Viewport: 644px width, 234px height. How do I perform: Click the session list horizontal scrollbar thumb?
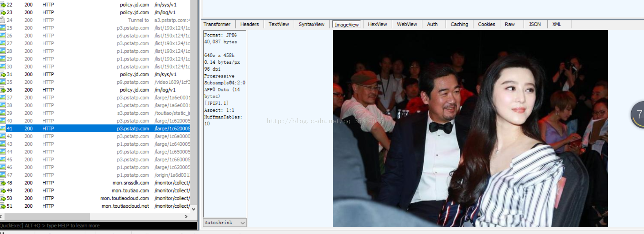coord(47,217)
